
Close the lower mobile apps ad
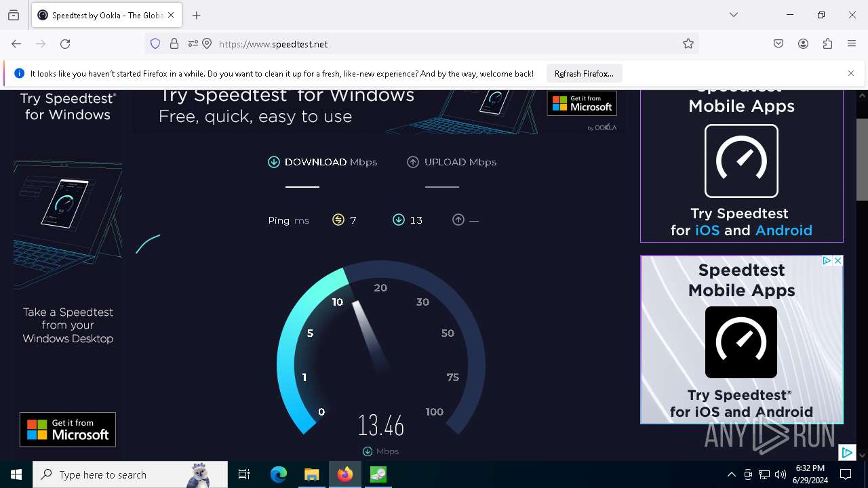(x=838, y=261)
